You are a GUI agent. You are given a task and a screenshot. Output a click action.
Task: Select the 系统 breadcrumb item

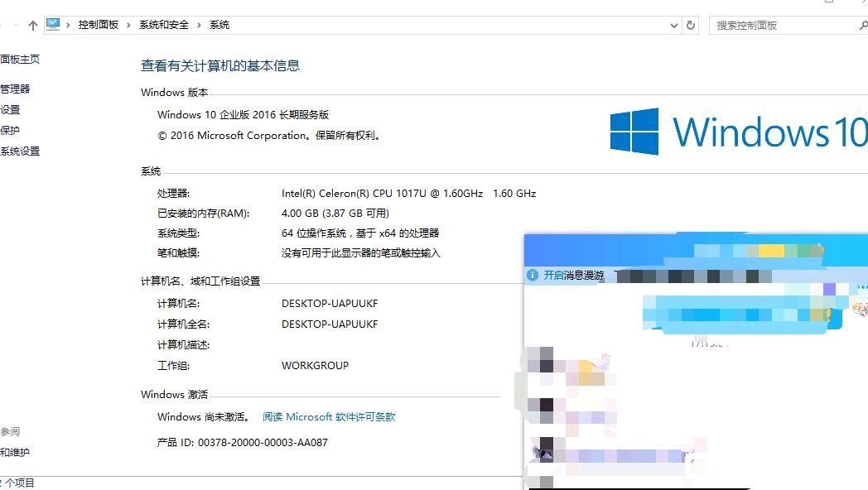click(219, 25)
